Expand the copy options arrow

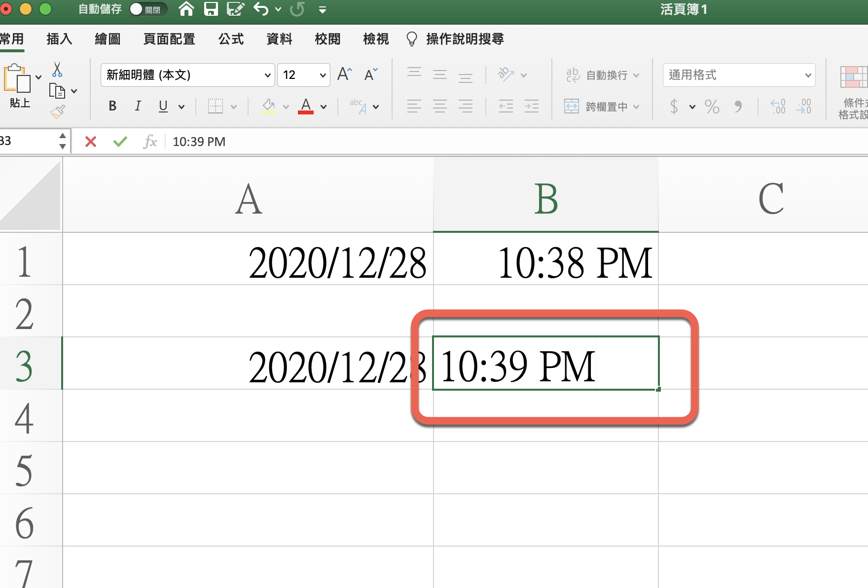[x=74, y=91]
